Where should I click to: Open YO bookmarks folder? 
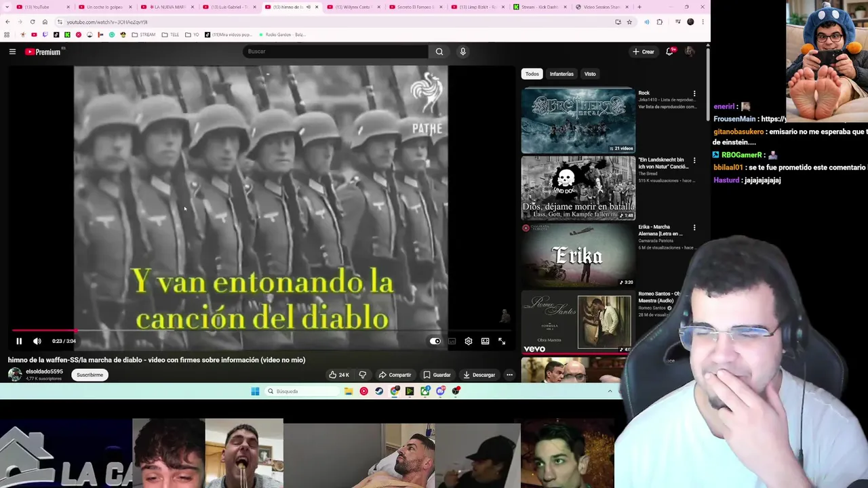click(192, 35)
